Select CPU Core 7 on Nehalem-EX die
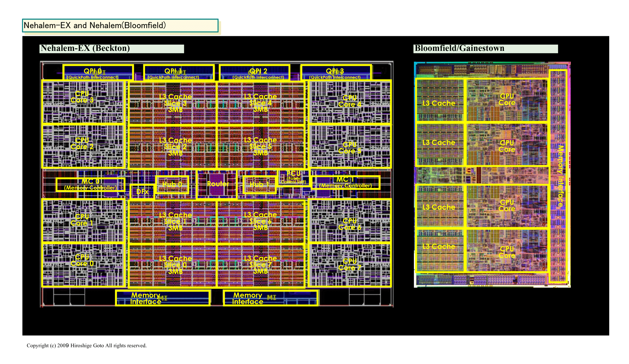Screen dimensions: 629x364 tap(350, 265)
